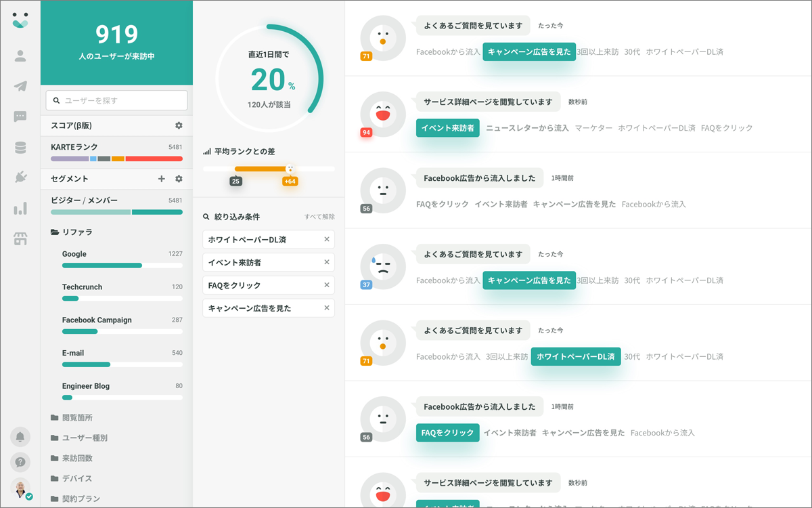Click the サービス詳細ページを閲覧しています bubble, score 94
This screenshot has height=508, width=812.
(488, 102)
